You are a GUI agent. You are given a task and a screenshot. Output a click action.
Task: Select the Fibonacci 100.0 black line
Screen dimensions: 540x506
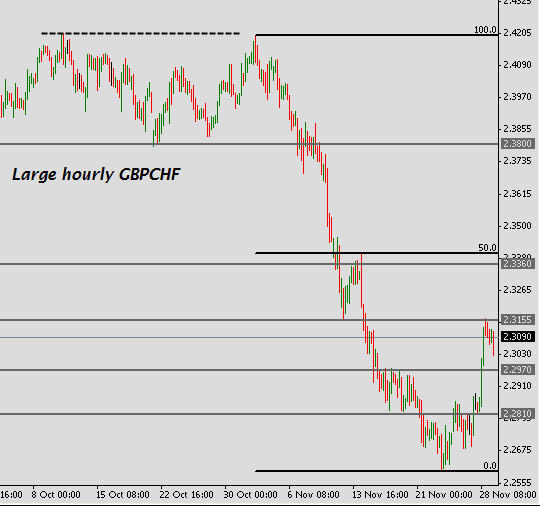click(376, 35)
